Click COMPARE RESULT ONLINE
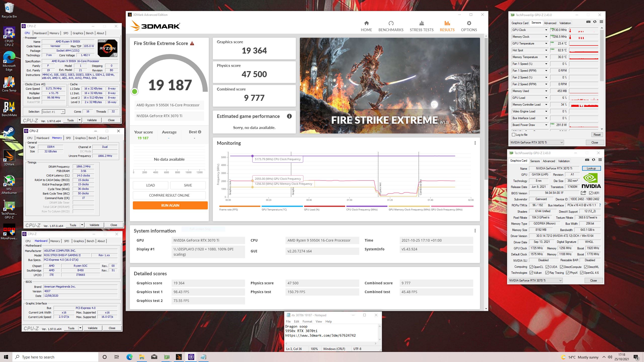 tap(169, 195)
